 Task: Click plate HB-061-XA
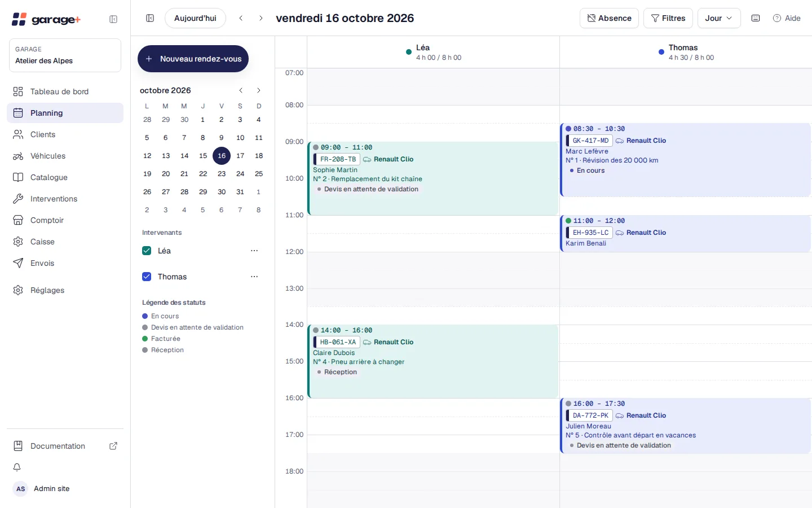tap(338, 342)
